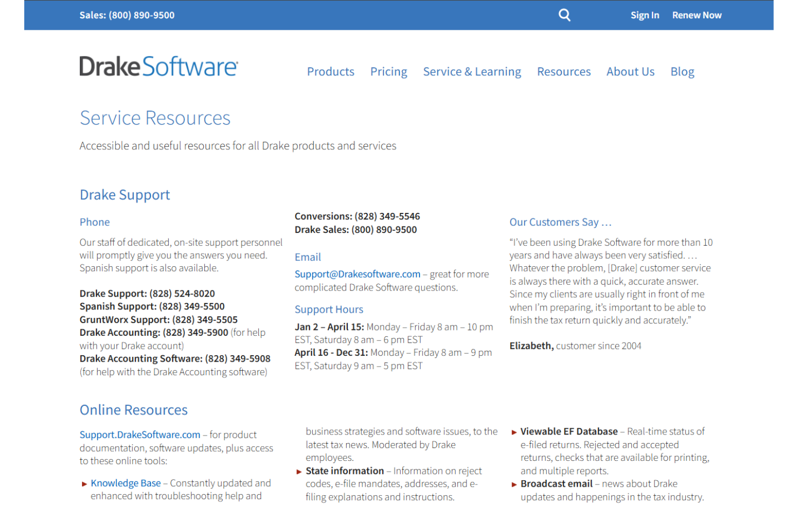The height and width of the screenshot is (532, 798).
Task: Open the Pricing menu
Action: [389, 72]
